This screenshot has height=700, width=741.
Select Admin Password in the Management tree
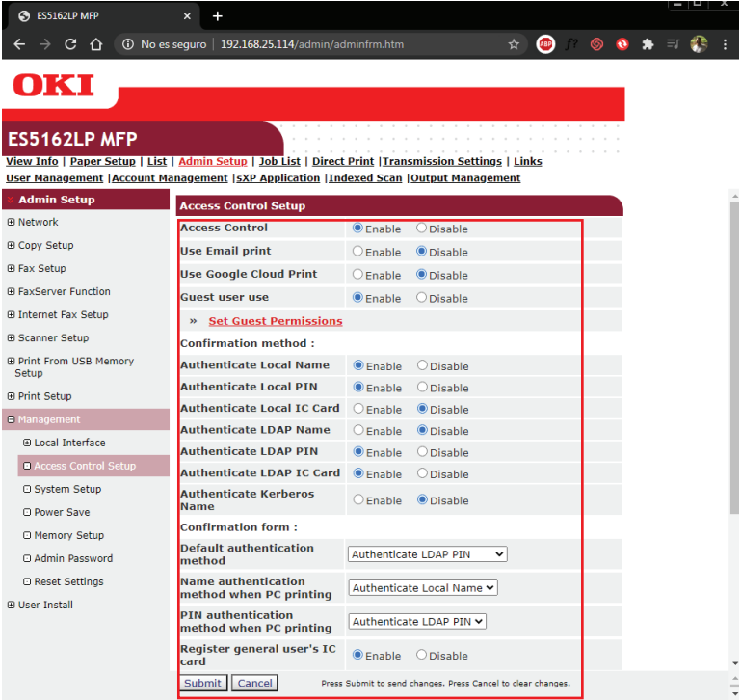click(73, 558)
